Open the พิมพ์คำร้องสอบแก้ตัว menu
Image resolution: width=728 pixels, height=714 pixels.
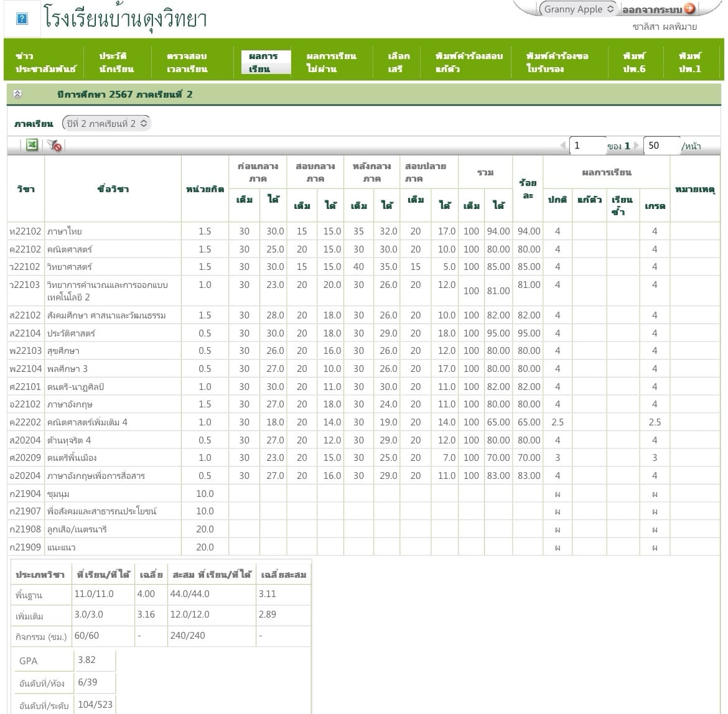tap(469, 62)
